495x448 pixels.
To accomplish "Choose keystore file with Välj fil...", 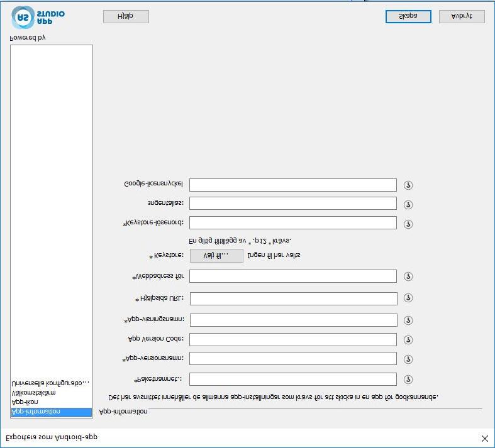I will (x=216, y=256).
